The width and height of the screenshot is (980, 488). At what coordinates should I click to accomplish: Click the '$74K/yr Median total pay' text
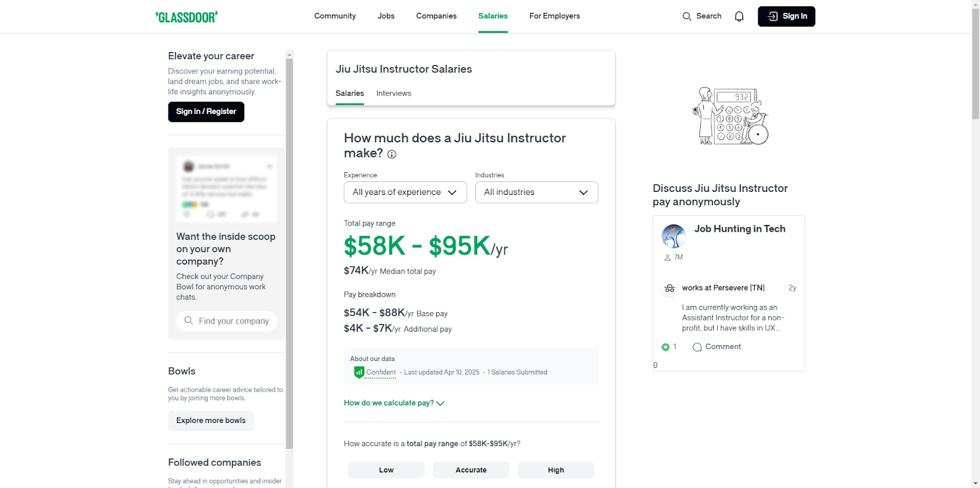390,271
